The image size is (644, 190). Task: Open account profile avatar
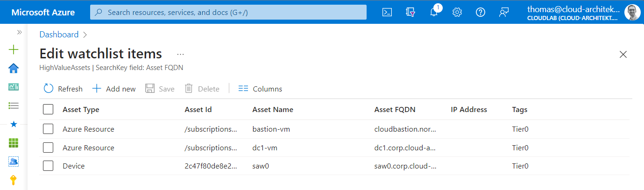click(632, 12)
